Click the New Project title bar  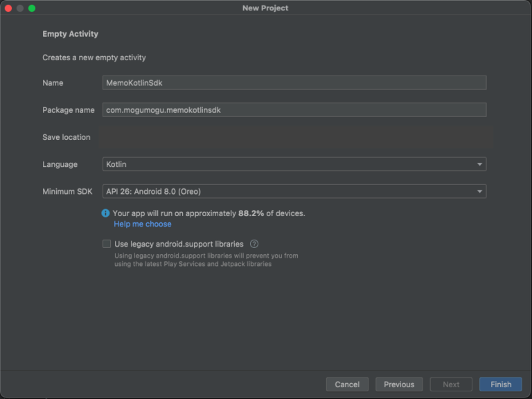click(265, 8)
